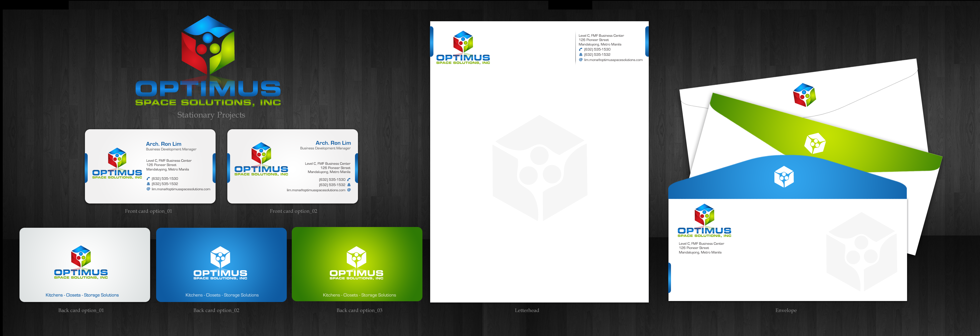The height and width of the screenshot is (336, 980).
Task: Click the cube icon on the blue envelope flap
Action: [x=784, y=176]
